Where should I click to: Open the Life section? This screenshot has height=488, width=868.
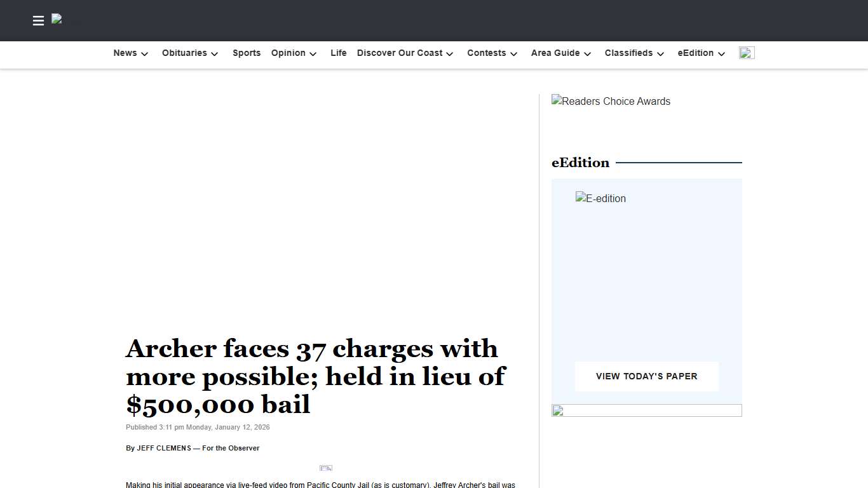pos(338,53)
